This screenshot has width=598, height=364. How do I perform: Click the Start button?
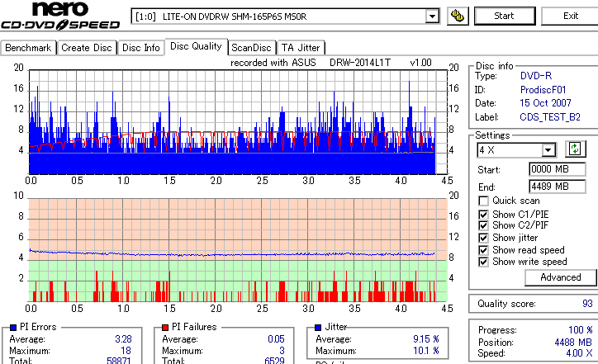[504, 16]
